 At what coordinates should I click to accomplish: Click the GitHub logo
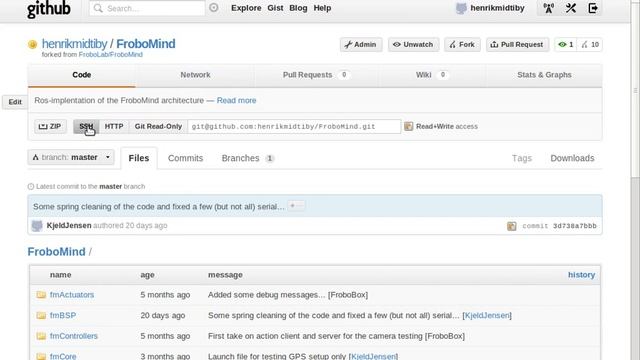click(49, 9)
